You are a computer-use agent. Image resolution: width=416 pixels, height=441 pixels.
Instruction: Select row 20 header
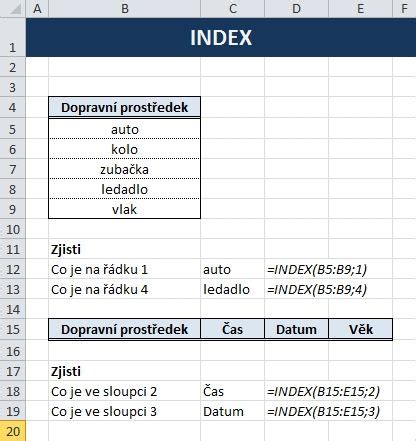click(13, 431)
